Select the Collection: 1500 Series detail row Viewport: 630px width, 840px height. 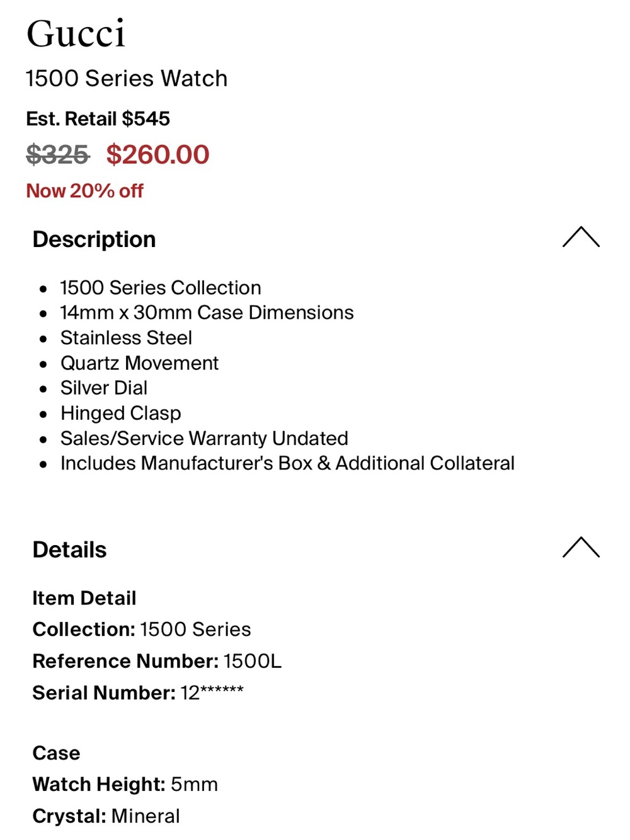[142, 629]
